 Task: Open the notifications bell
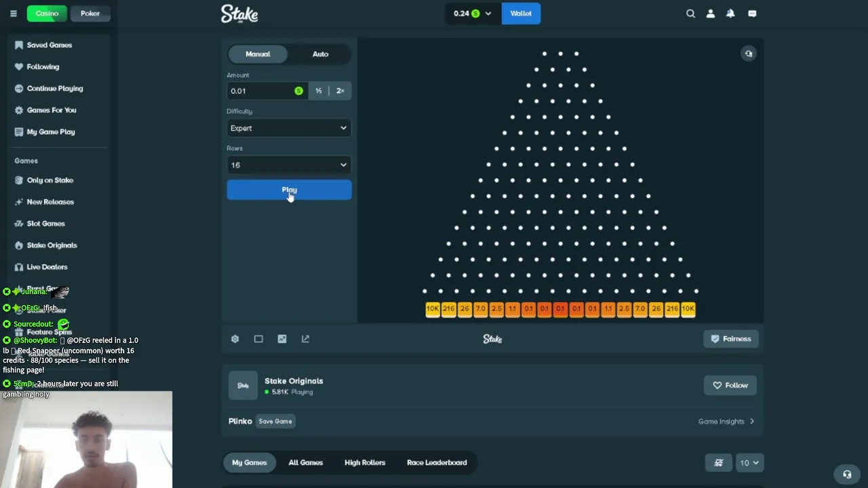pos(730,14)
